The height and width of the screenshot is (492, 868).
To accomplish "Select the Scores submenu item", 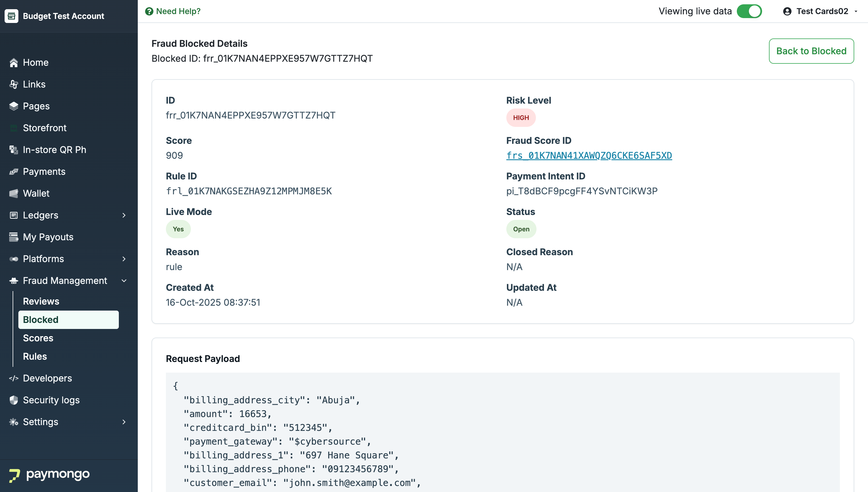I will tap(38, 338).
